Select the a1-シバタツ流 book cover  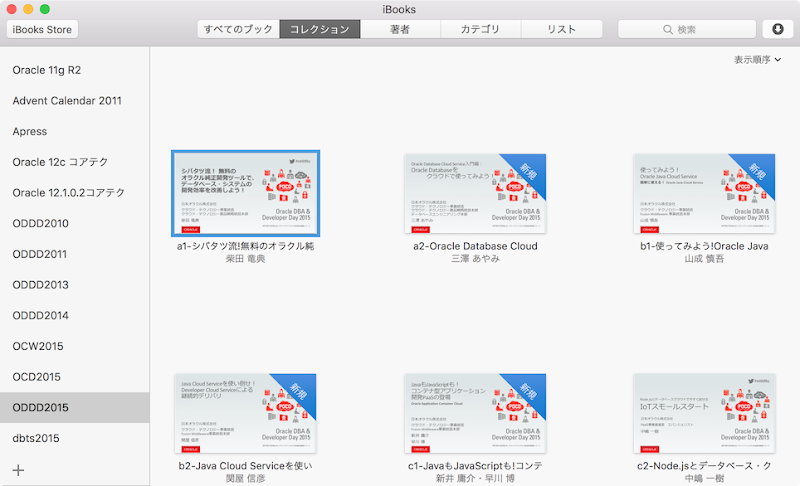click(x=245, y=193)
